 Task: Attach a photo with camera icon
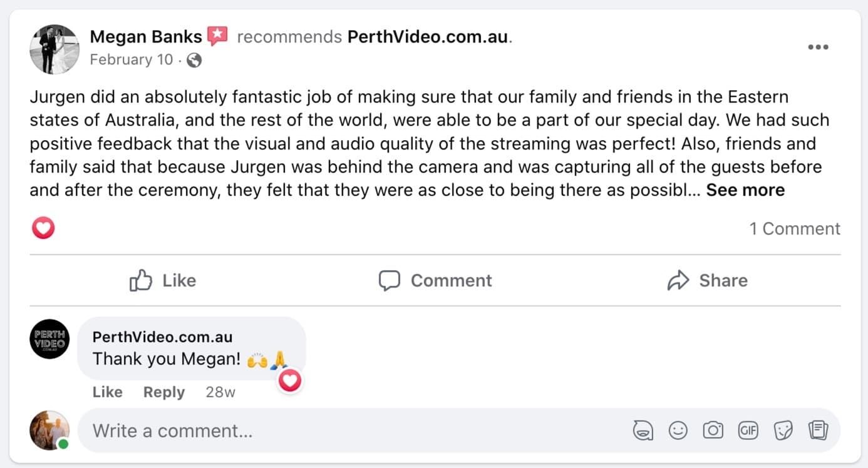713,430
